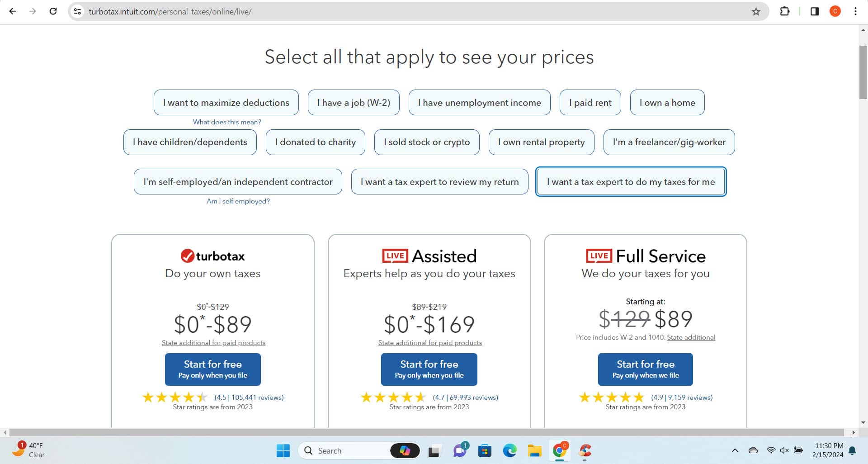
Task: Open 'Am I self employed?' link
Action: pos(238,201)
